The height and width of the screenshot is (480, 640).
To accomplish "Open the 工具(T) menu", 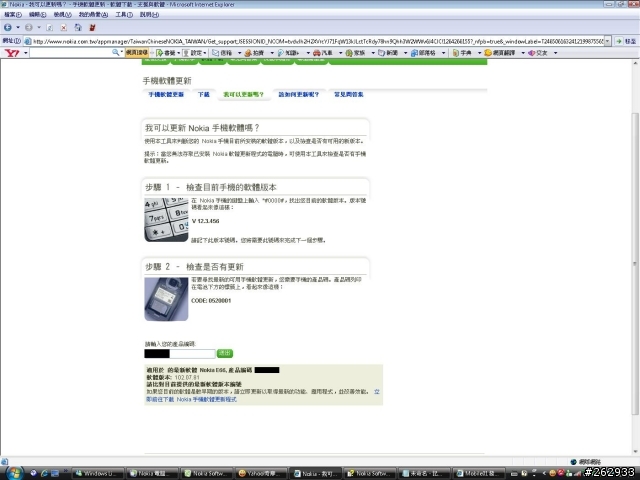I will pos(124,15).
